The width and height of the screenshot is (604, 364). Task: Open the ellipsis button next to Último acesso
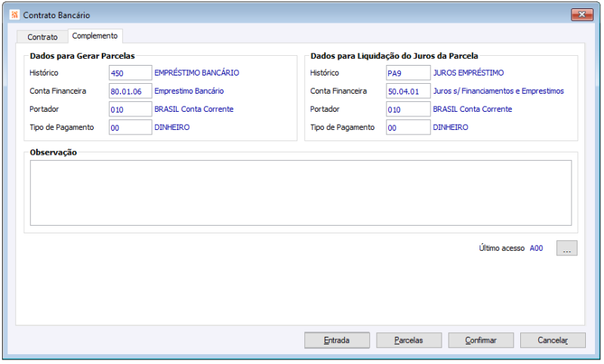(567, 248)
